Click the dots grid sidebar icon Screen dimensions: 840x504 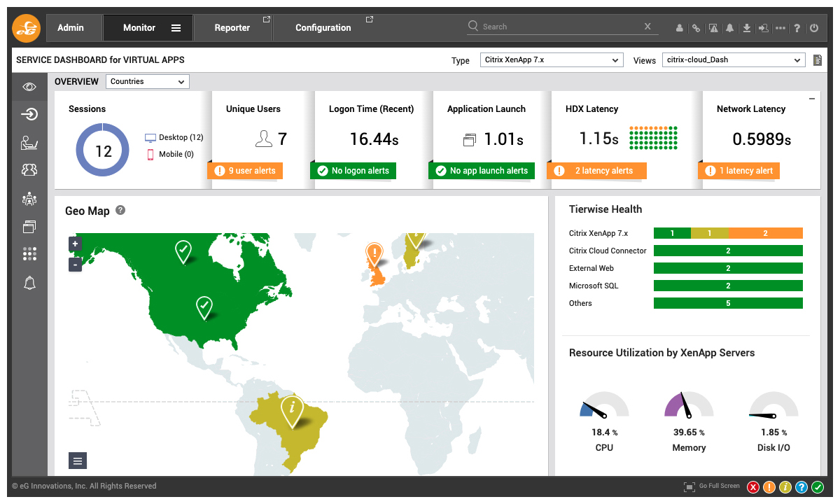pyautogui.click(x=29, y=254)
